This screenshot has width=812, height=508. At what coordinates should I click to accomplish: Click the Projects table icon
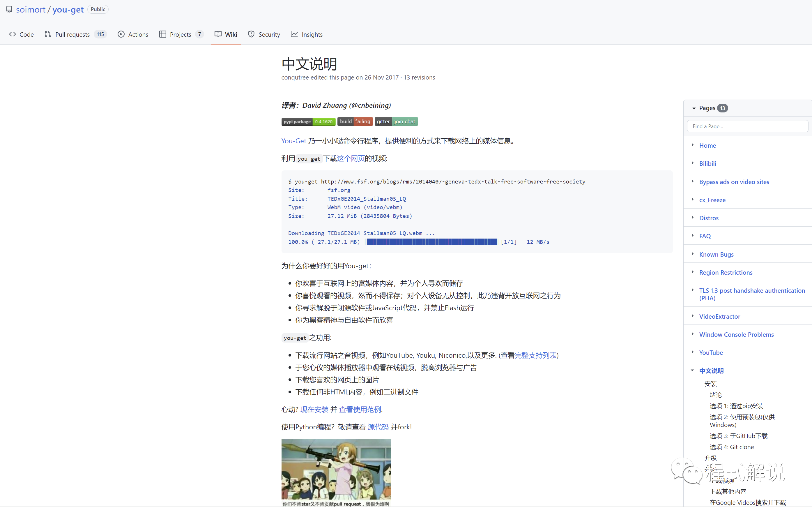click(162, 34)
